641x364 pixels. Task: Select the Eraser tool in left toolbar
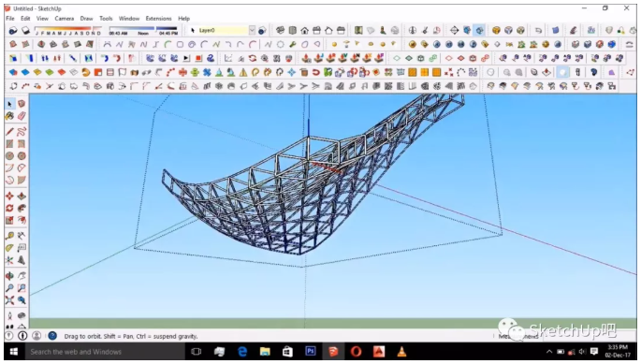click(22, 116)
